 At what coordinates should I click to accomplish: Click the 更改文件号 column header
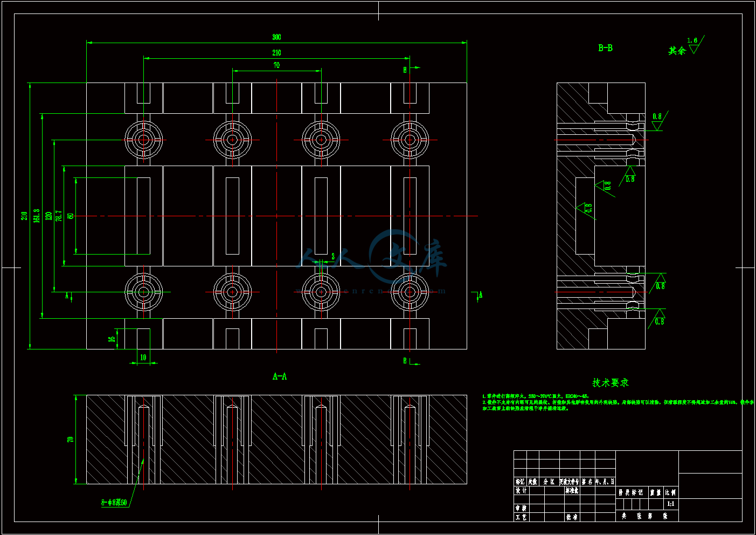pyautogui.click(x=569, y=482)
